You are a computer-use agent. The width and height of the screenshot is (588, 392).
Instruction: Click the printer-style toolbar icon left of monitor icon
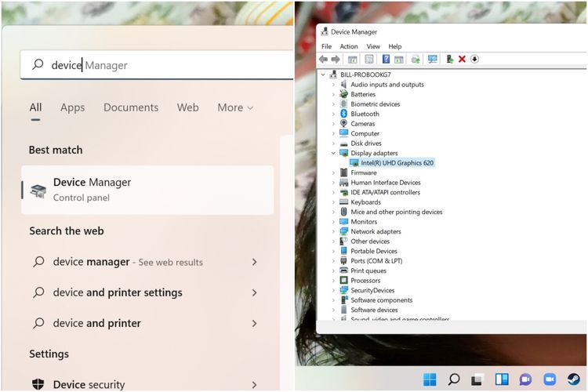click(415, 59)
